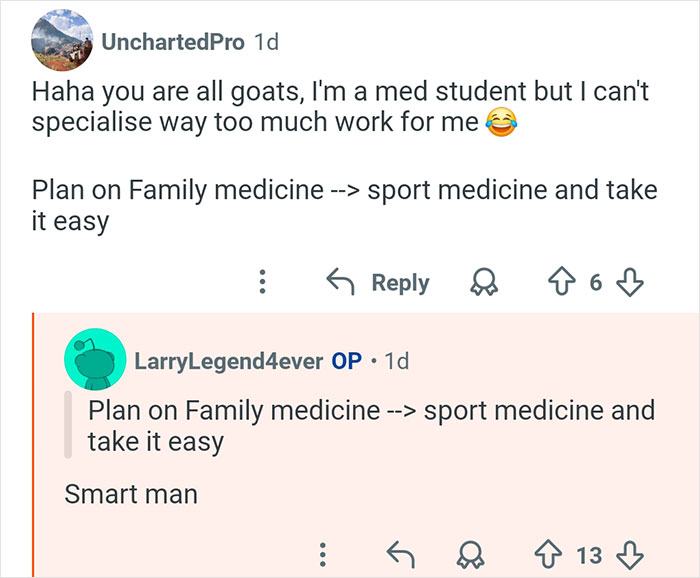Visit LarryLegend4ever username link
The height and width of the screenshot is (578, 700).
(229, 361)
